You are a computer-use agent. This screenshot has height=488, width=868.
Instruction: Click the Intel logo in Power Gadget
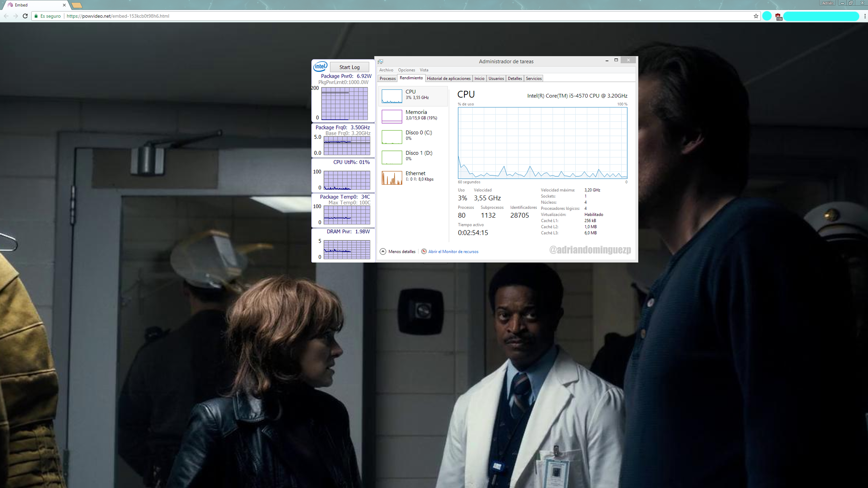point(320,66)
